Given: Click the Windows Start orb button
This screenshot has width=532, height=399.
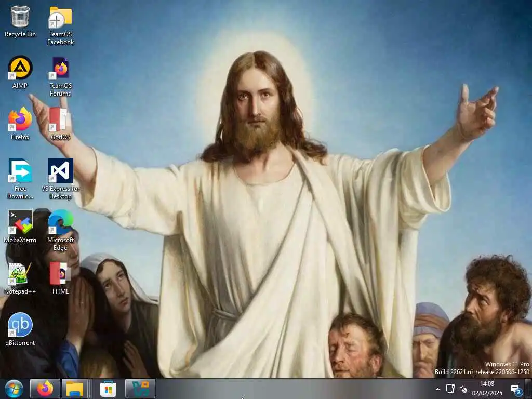Looking at the screenshot, I should point(14,389).
